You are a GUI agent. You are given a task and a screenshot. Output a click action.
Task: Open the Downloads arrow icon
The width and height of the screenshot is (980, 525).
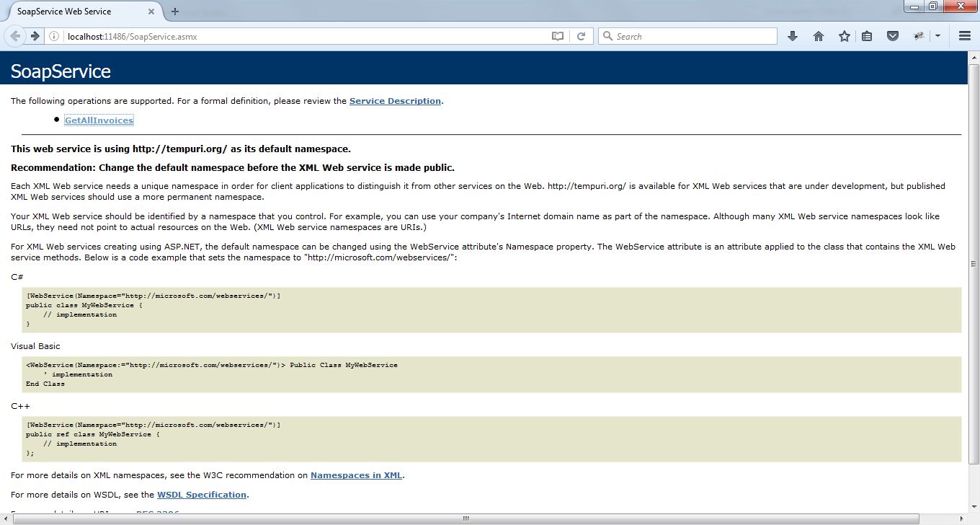pos(793,36)
